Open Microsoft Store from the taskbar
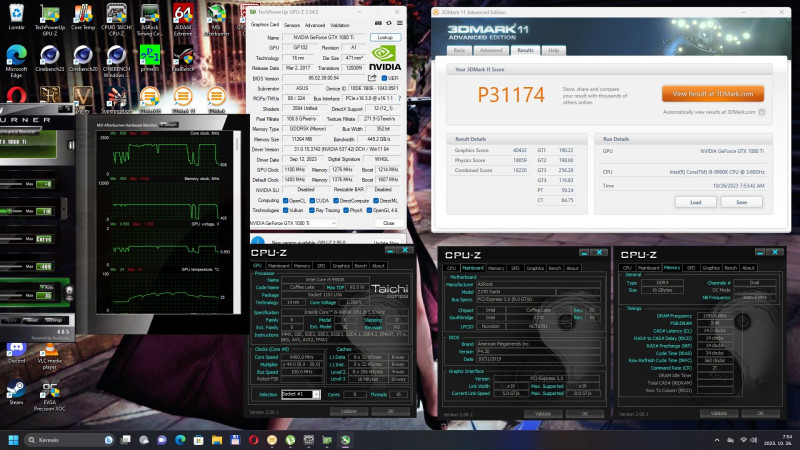This screenshot has width=800, height=450. pos(198,440)
